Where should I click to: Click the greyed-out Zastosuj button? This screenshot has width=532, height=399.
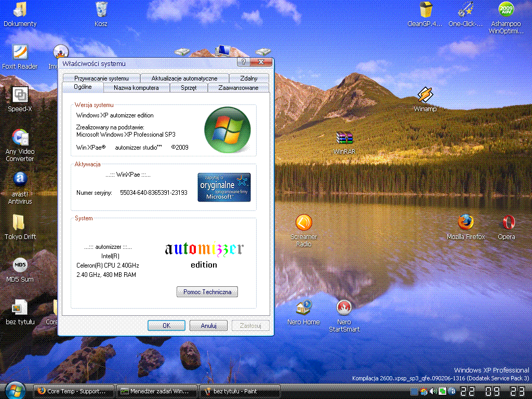click(250, 326)
